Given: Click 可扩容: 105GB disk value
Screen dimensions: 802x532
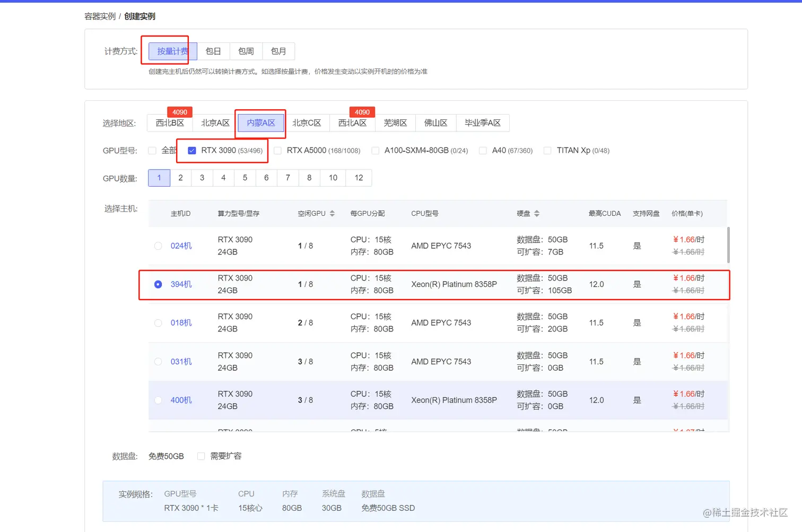Looking at the screenshot, I should [x=544, y=291].
